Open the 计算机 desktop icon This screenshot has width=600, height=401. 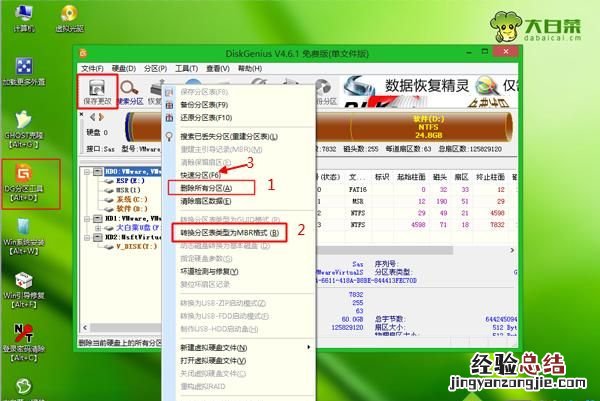24,18
